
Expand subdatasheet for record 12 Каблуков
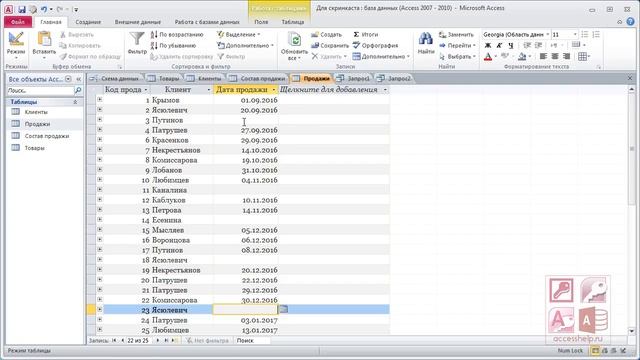[x=100, y=200]
